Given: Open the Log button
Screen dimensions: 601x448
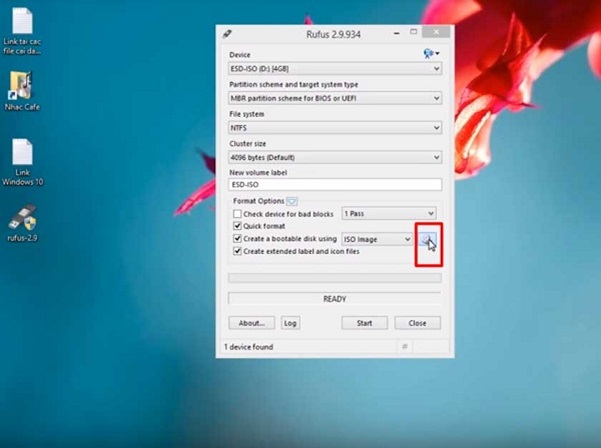Looking at the screenshot, I should (x=290, y=323).
